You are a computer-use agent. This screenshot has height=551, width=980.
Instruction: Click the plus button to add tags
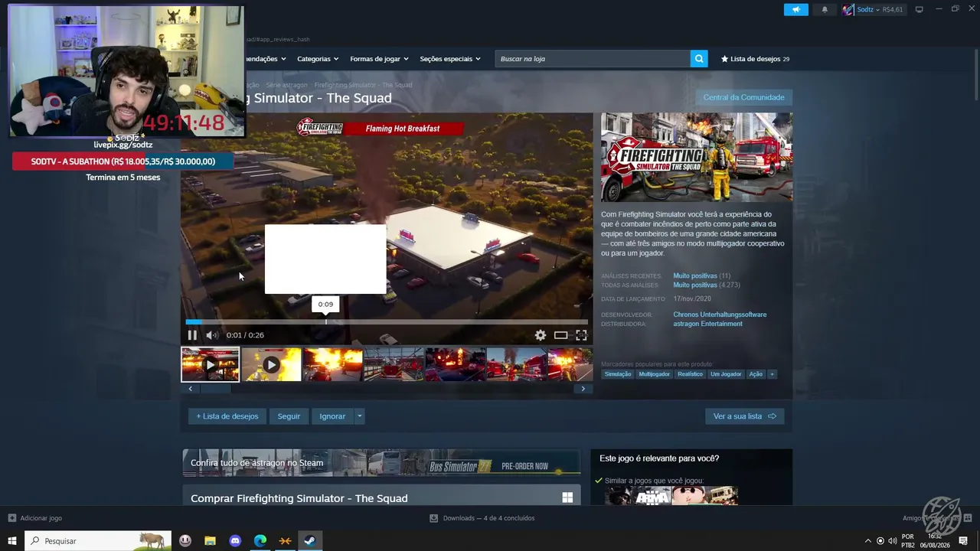pos(773,374)
